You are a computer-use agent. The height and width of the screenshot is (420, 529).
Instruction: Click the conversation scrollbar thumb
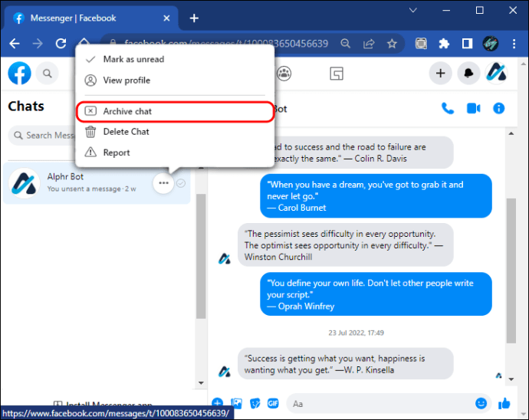pyautogui.click(x=511, y=271)
